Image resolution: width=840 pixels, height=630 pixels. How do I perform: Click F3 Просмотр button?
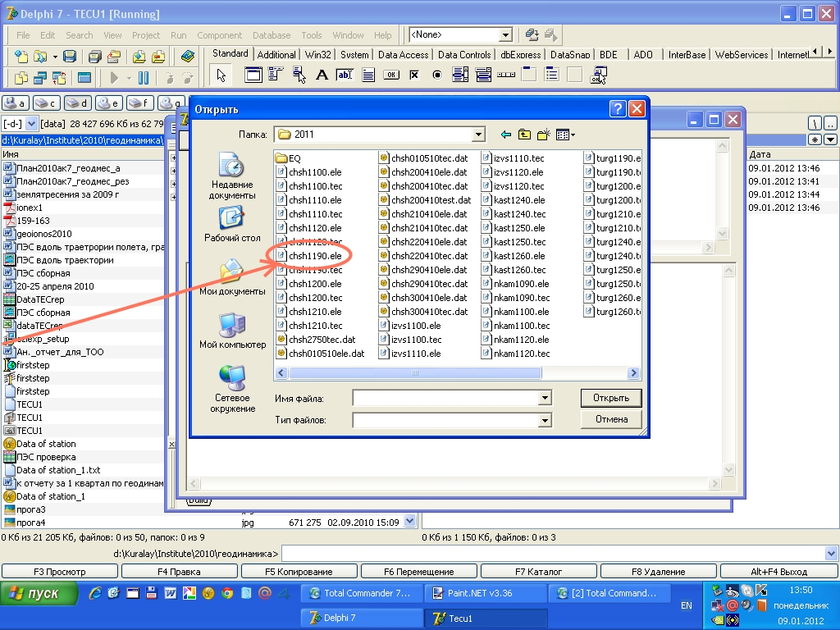click(x=60, y=572)
